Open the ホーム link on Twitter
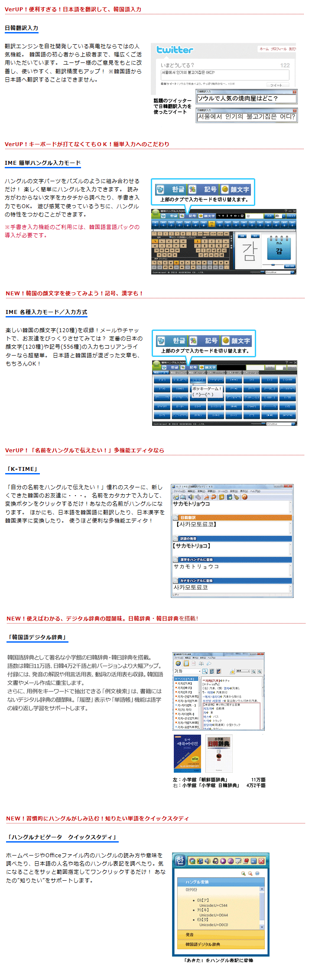The image size is (312, 980). (264, 49)
